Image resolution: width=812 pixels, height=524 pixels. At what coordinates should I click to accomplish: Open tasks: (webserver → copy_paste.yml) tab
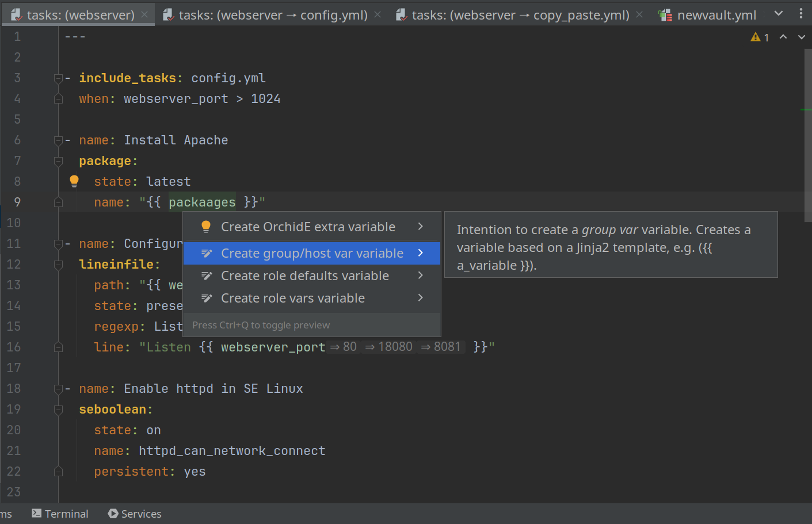(520, 15)
